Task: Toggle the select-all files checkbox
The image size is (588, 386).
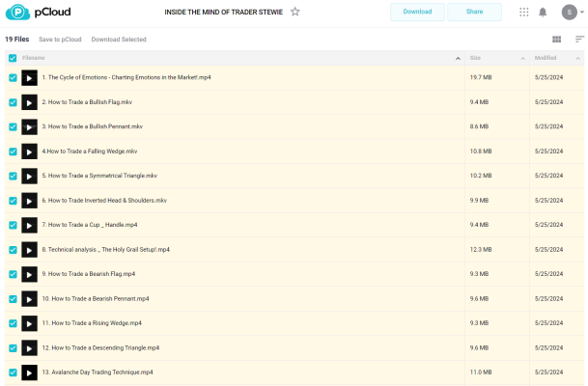Action: tap(13, 58)
